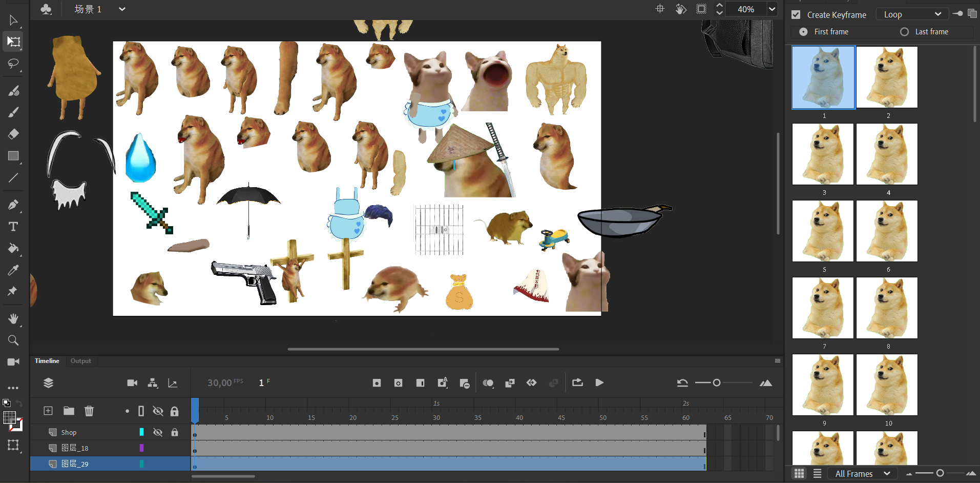
Task: Select the Last frame radio button
Action: (x=905, y=32)
